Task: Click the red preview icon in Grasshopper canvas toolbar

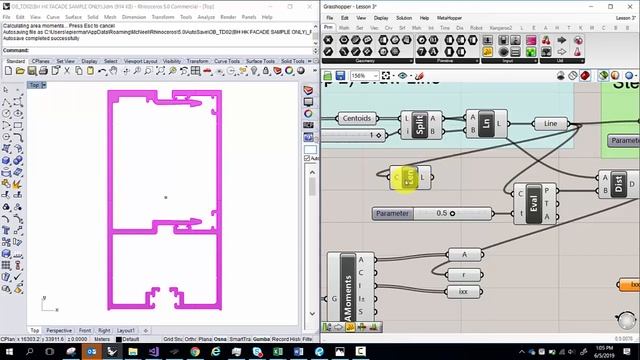Action: click(585, 76)
